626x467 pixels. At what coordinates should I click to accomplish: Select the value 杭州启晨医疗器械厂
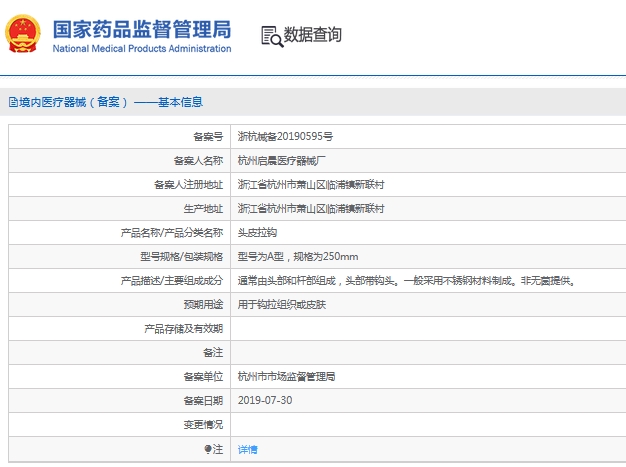coord(281,160)
